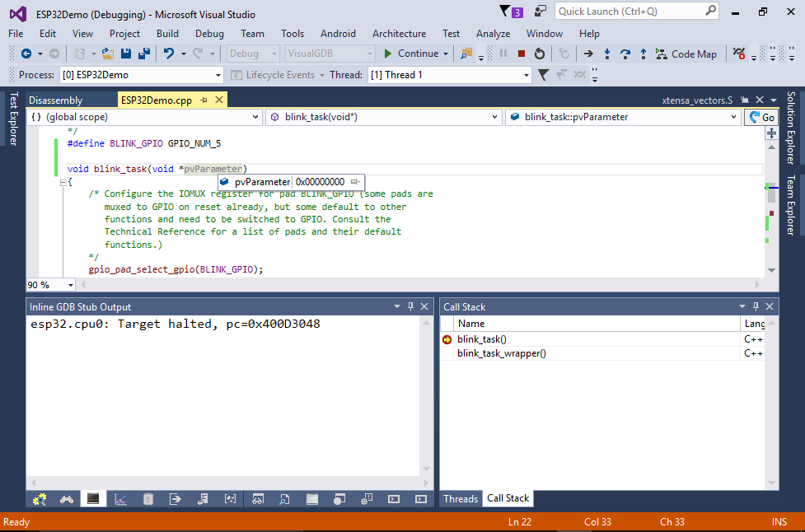Click the memory chip icon in bottom tab strip
Image resolution: width=805 pixels, height=532 pixels.
pos(147,499)
